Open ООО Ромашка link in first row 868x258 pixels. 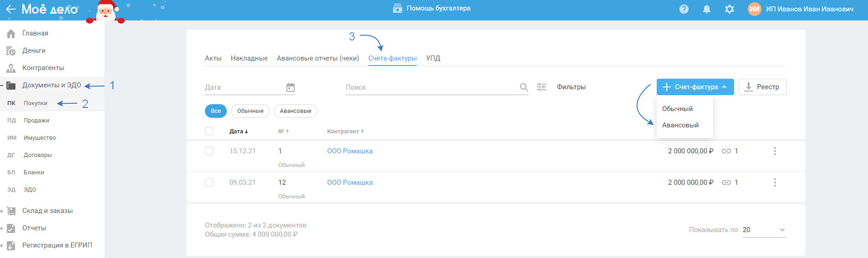(x=350, y=151)
